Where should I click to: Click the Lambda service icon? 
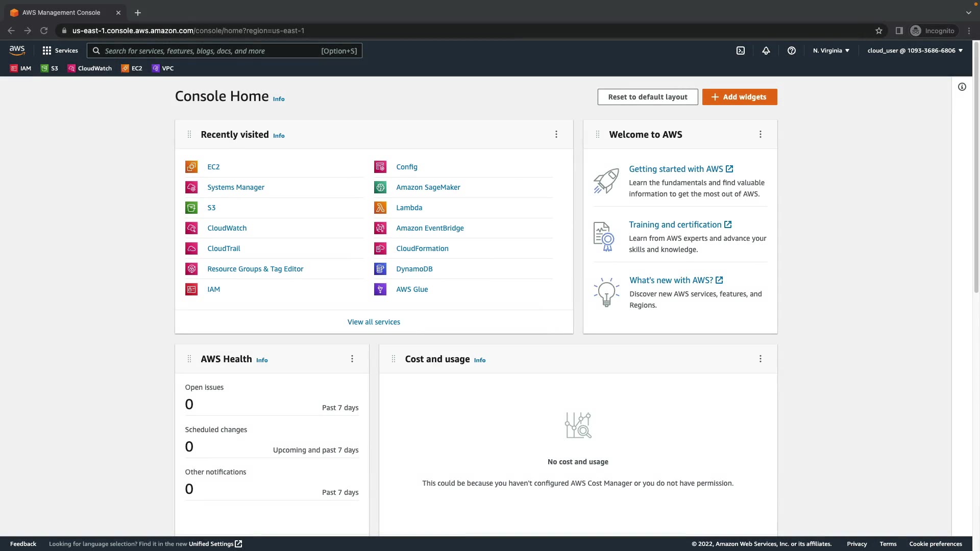(380, 208)
